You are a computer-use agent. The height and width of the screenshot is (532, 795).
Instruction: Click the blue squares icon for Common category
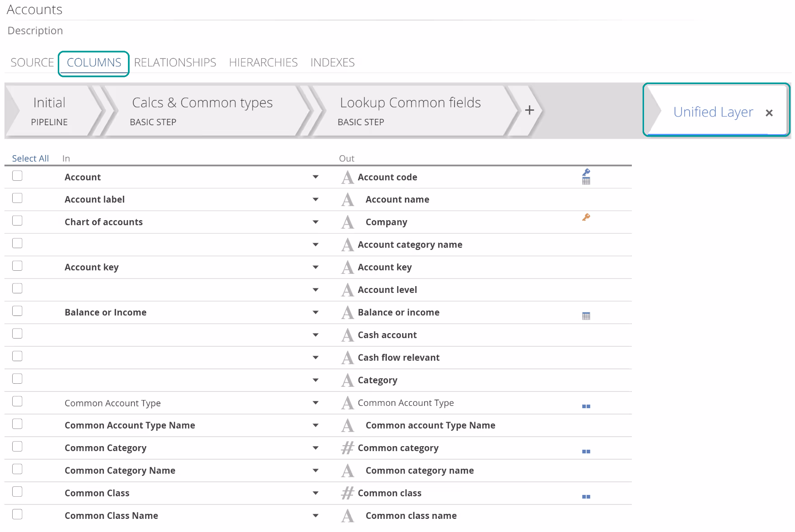click(586, 452)
